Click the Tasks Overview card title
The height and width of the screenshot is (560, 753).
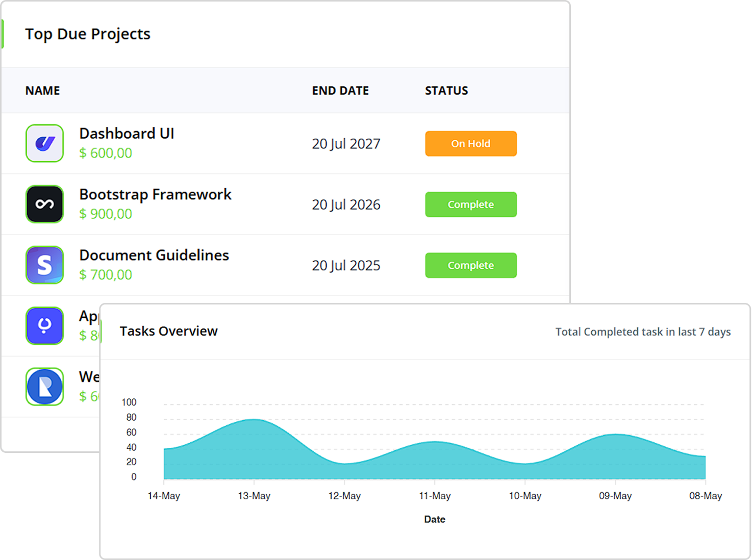tap(168, 331)
